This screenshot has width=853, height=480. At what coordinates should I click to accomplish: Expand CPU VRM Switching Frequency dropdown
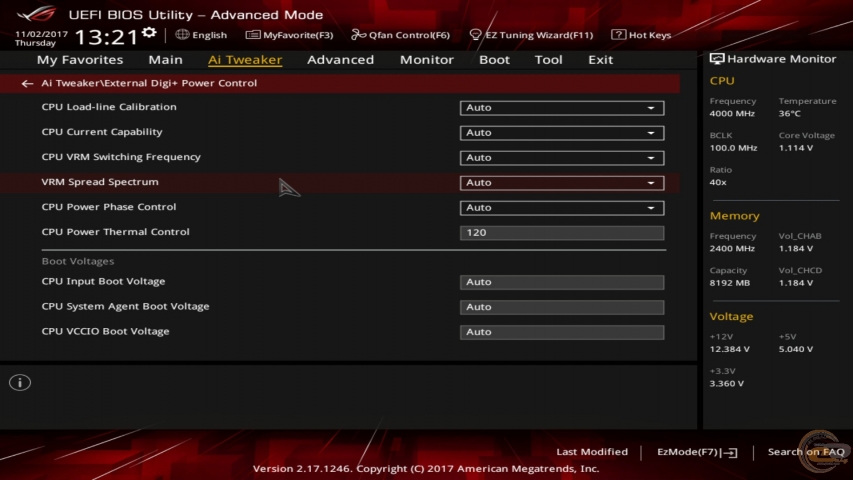click(x=561, y=158)
